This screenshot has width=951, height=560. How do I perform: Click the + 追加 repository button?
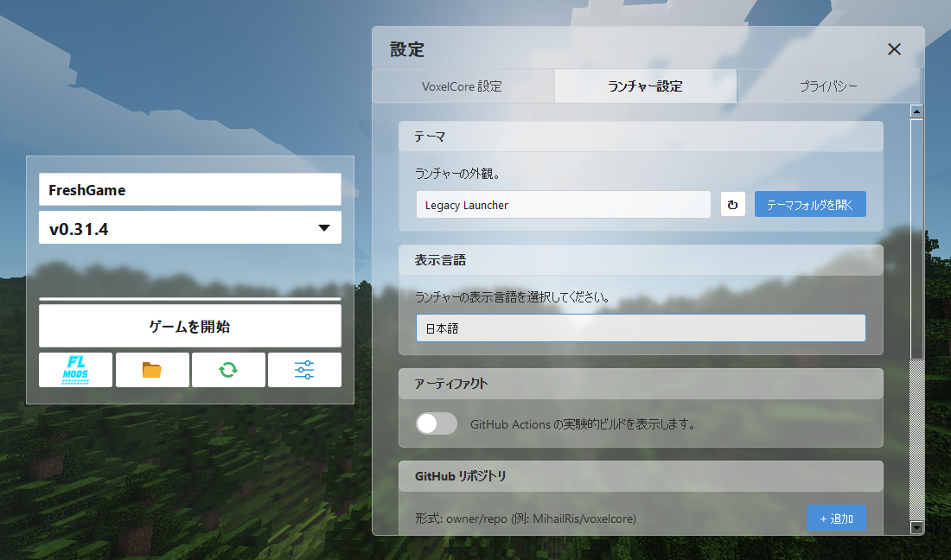(x=836, y=519)
